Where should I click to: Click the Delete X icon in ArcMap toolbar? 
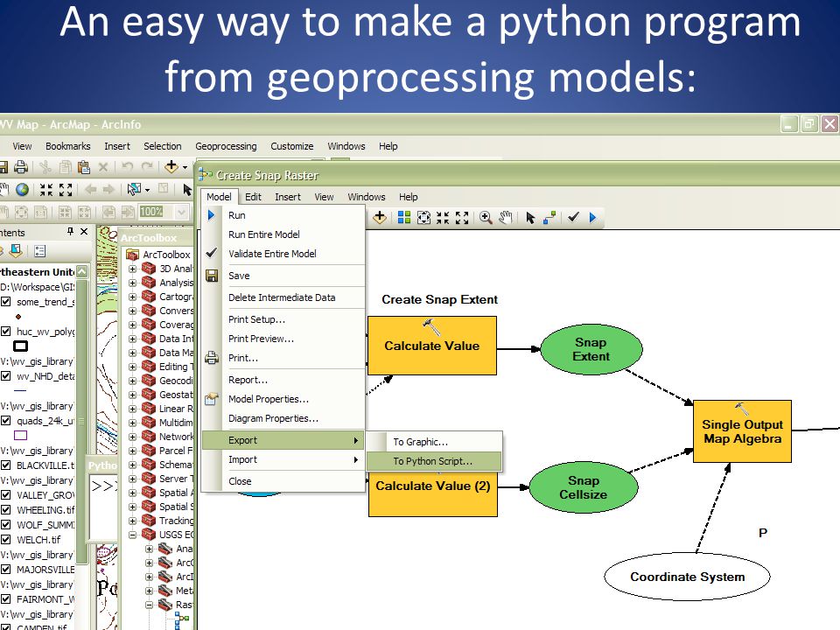(103, 166)
